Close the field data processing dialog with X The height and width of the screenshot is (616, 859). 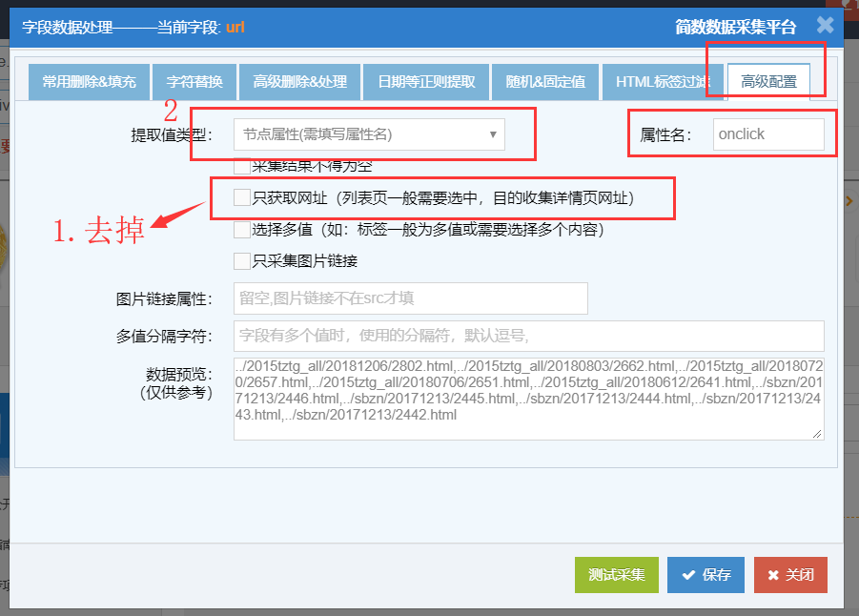click(825, 25)
